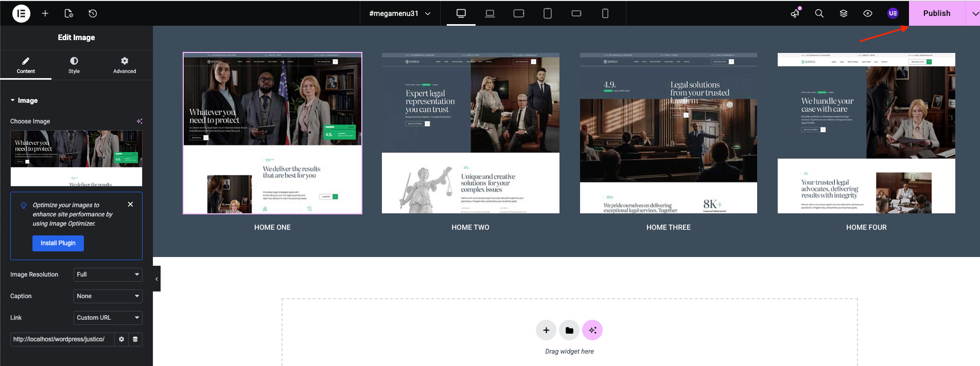This screenshot has height=366, width=980.
Task: Toggle the Preview Changes eye icon
Action: click(x=868, y=13)
